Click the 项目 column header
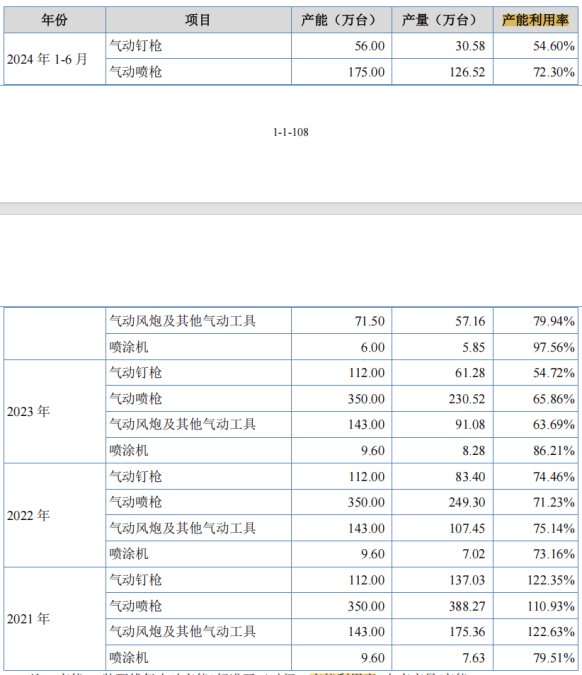Image resolution: width=582 pixels, height=675 pixels. point(198,20)
